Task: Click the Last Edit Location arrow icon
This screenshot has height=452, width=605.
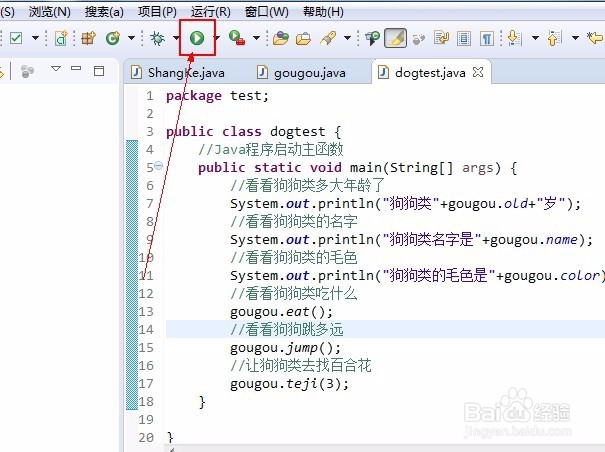Action: point(595,38)
